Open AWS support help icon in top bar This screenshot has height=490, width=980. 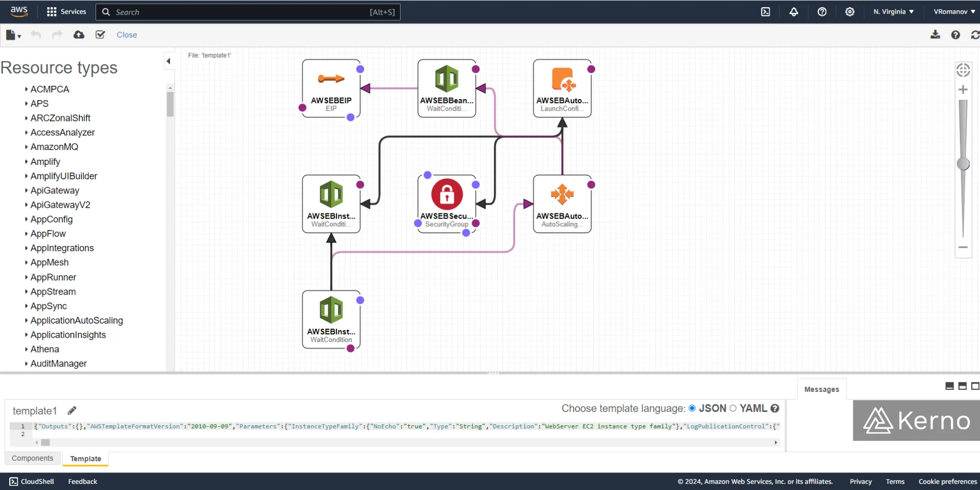(822, 12)
